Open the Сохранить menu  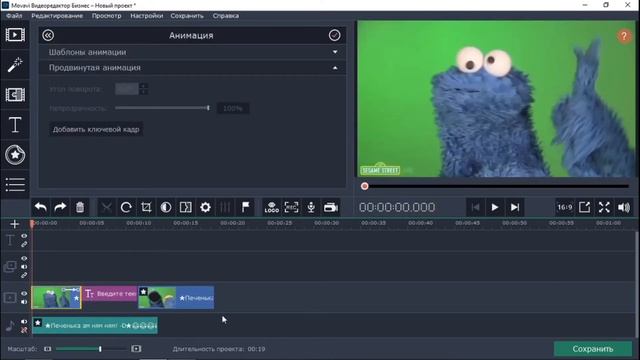click(187, 16)
